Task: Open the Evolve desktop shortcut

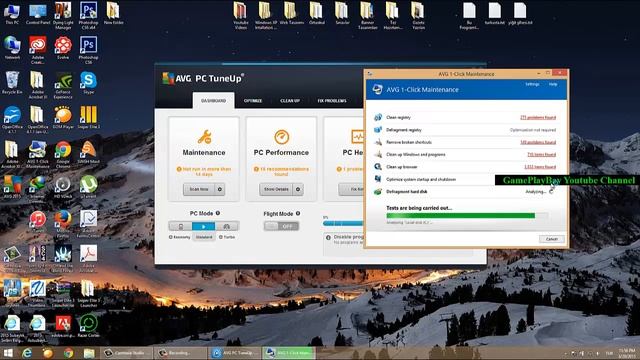Action: click(x=63, y=48)
